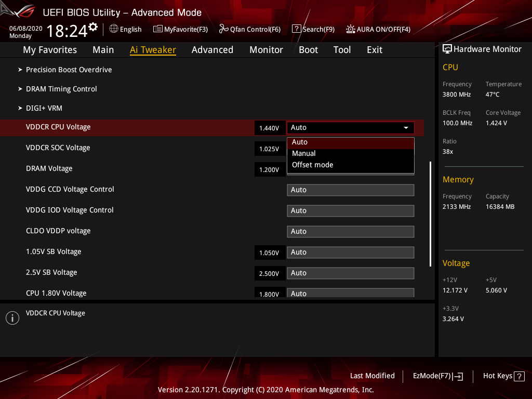Image resolution: width=532 pixels, height=399 pixels.
Task: Click CPU frequency 3800 MHz value
Action: coord(457,95)
